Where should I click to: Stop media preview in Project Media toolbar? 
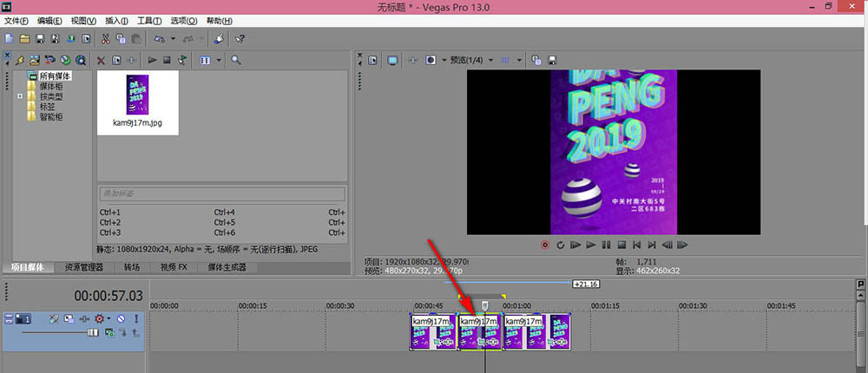(167, 61)
